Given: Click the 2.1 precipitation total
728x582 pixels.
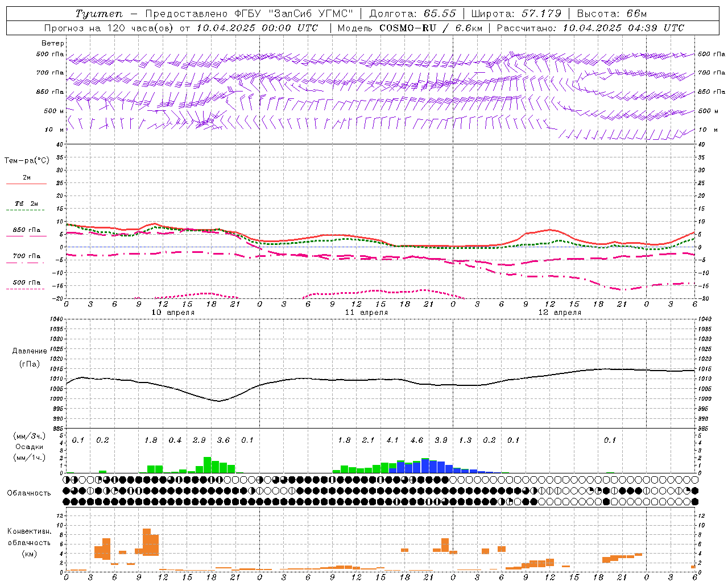Looking at the screenshot, I should (368, 440).
